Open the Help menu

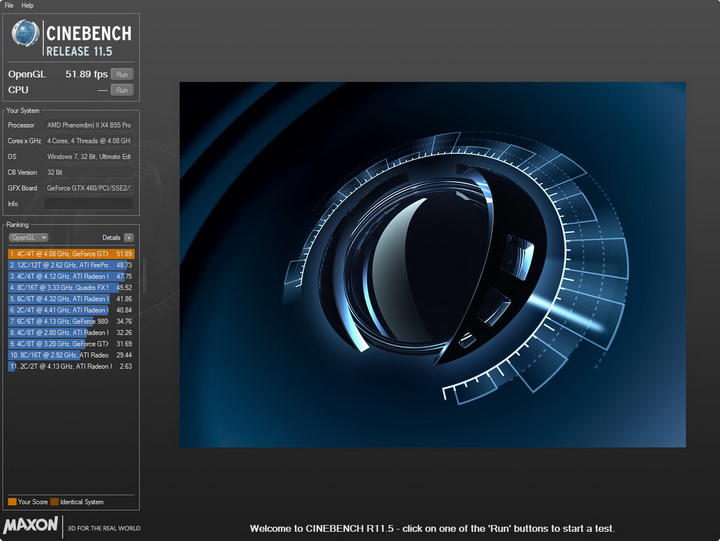pos(28,6)
